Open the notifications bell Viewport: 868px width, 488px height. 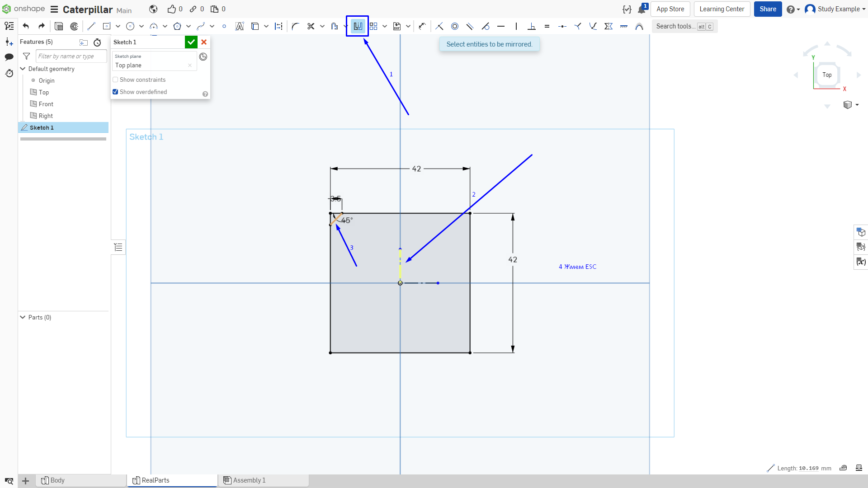point(642,9)
